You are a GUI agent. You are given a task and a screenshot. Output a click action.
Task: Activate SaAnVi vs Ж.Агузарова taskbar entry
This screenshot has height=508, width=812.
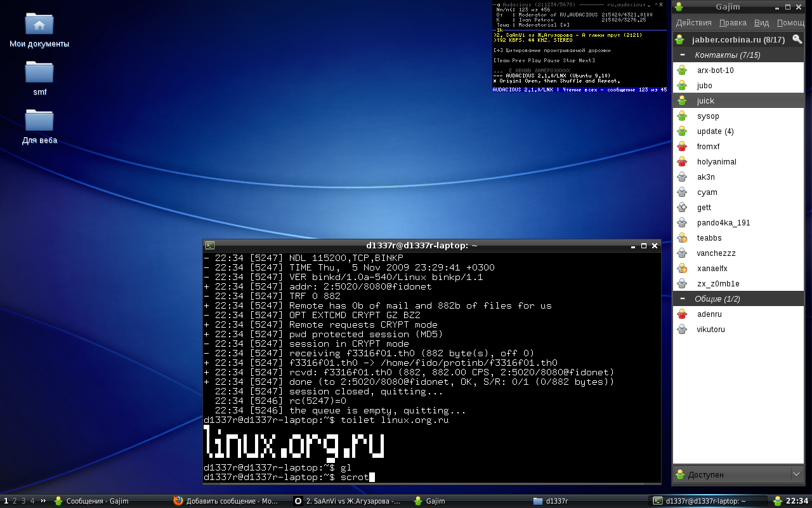tap(350, 501)
